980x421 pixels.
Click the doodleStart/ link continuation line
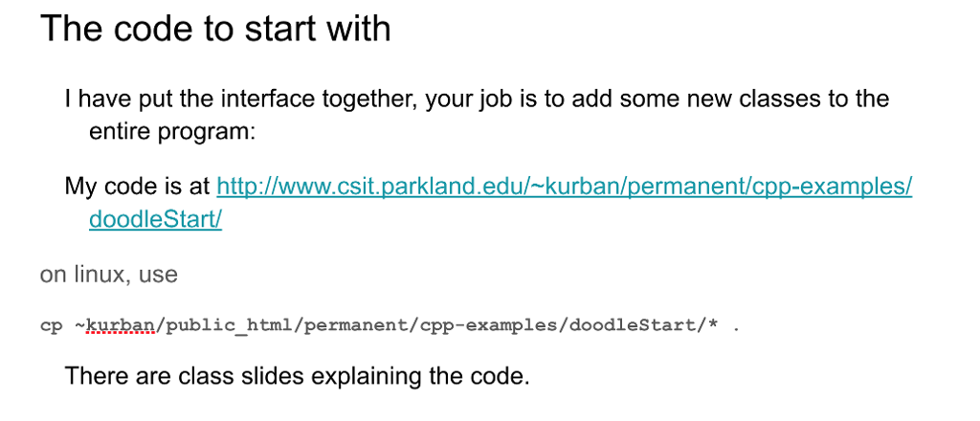[156, 219]
